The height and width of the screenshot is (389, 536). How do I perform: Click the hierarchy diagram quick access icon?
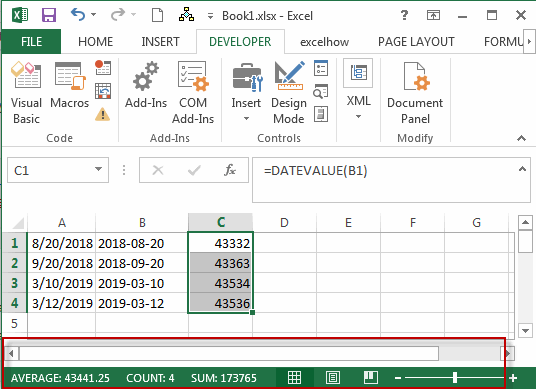click(x=186, y=15)
